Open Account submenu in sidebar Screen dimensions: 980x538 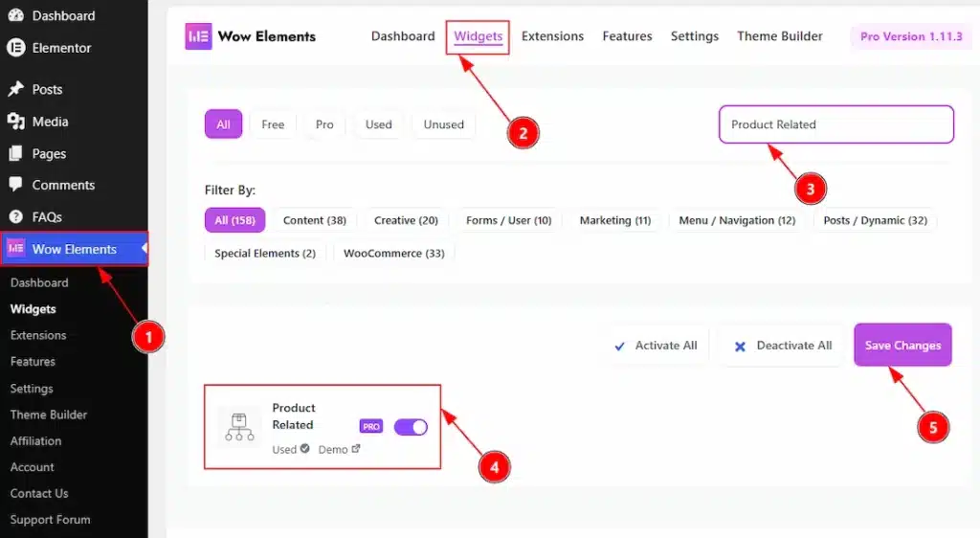[32, 467]
